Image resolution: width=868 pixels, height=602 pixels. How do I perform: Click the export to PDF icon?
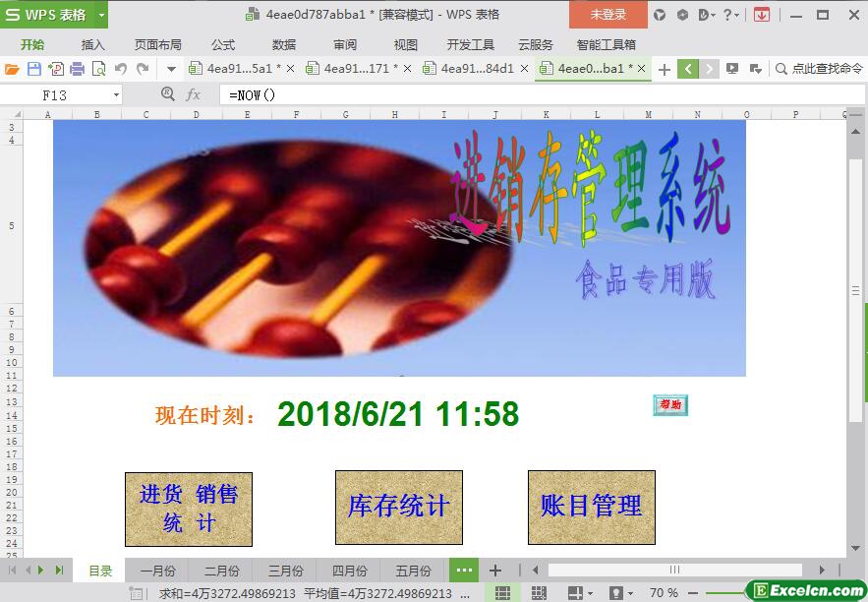pos(55,69)
